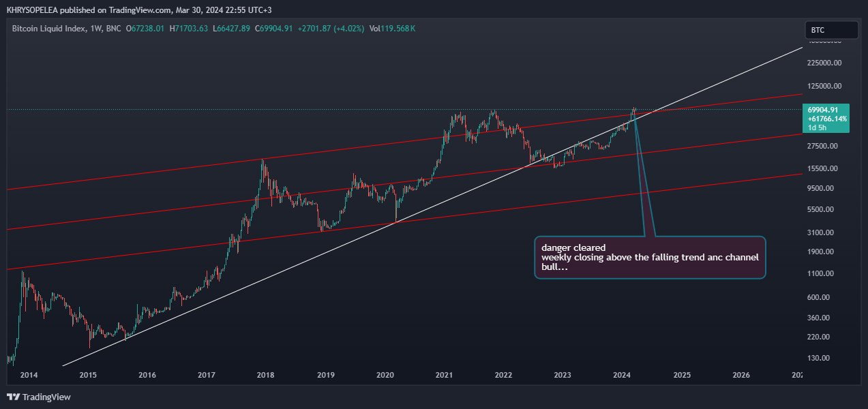Click the change value +2701.87 (+4.02%)
The height and width of the screenshot is (409, 868).
pyautogui.click(x=330, y=29)
